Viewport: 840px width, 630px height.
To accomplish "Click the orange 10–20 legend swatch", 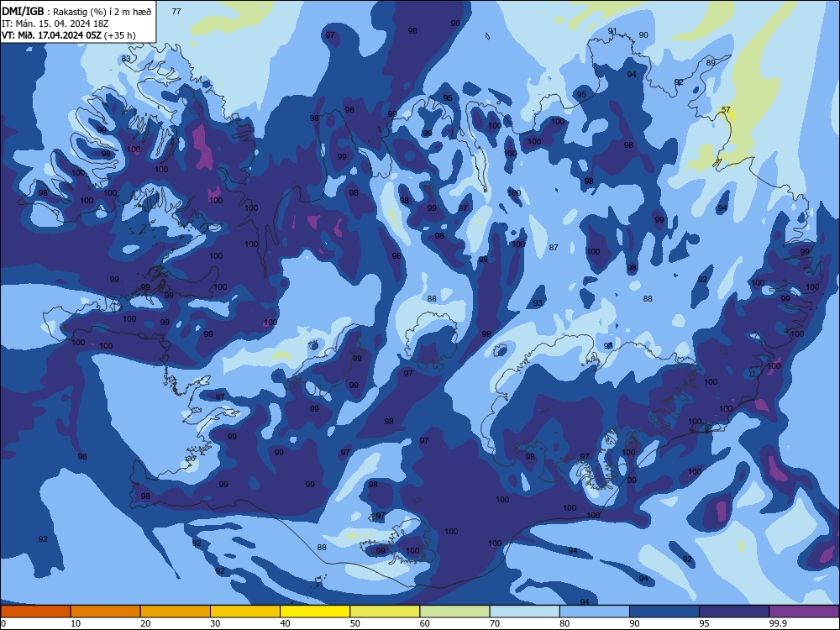I will click(x=106, y=612).
